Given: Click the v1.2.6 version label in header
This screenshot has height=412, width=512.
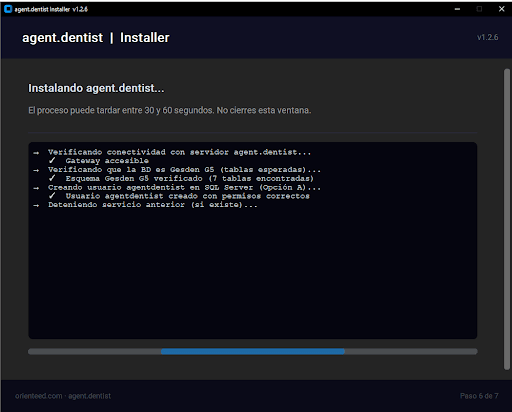Looking at the screenshot, I should [x=488, y=37].
